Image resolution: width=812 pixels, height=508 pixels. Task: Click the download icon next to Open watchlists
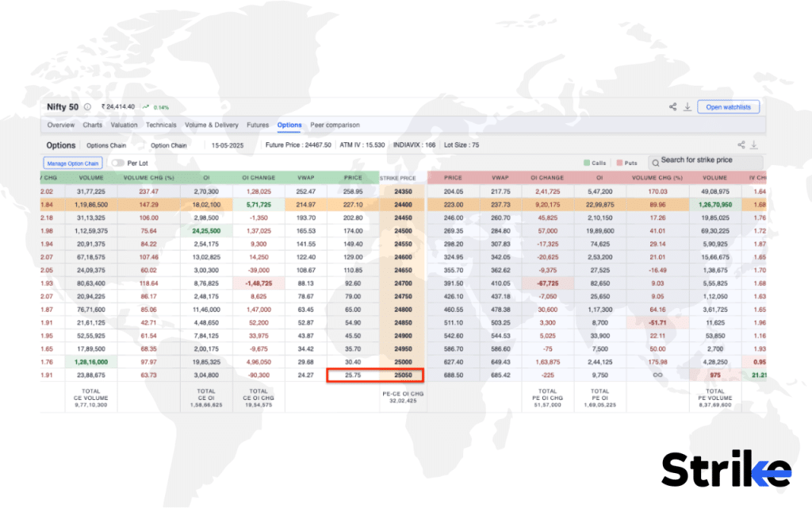pyautogui.click(x=688, y=107)
